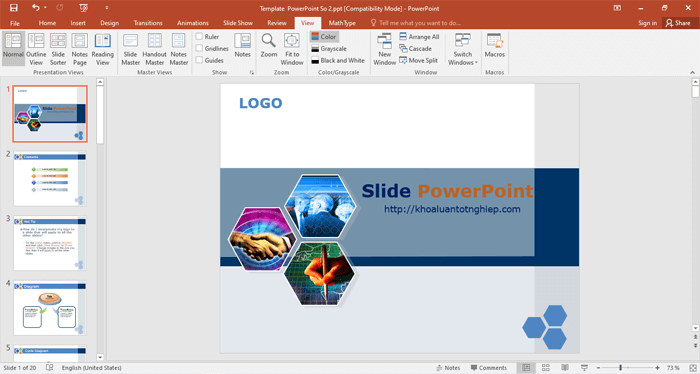Collapse the ribbon with the chevron

click(692, 72)
